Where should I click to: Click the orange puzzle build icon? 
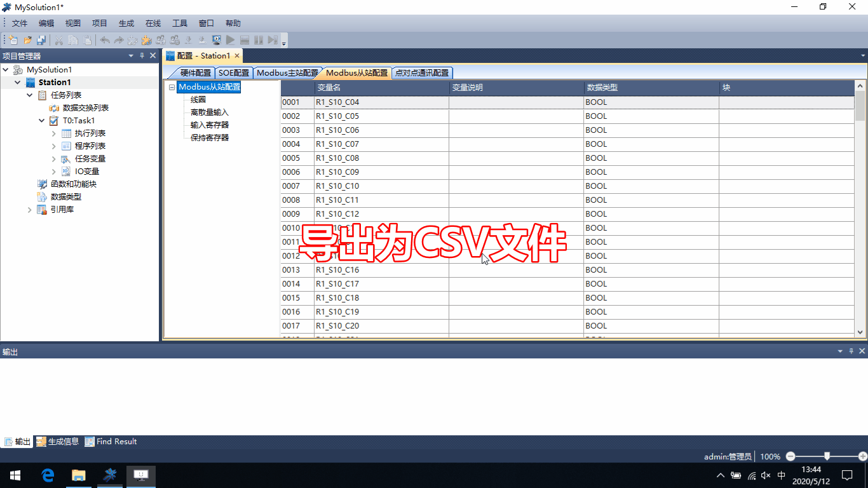147,40
